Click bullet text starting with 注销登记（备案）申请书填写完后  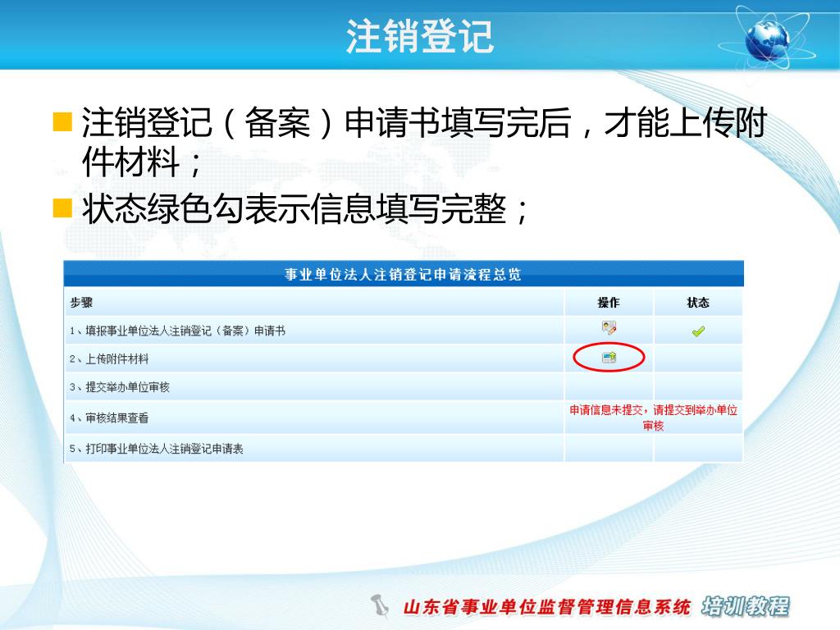coord(424,141)
